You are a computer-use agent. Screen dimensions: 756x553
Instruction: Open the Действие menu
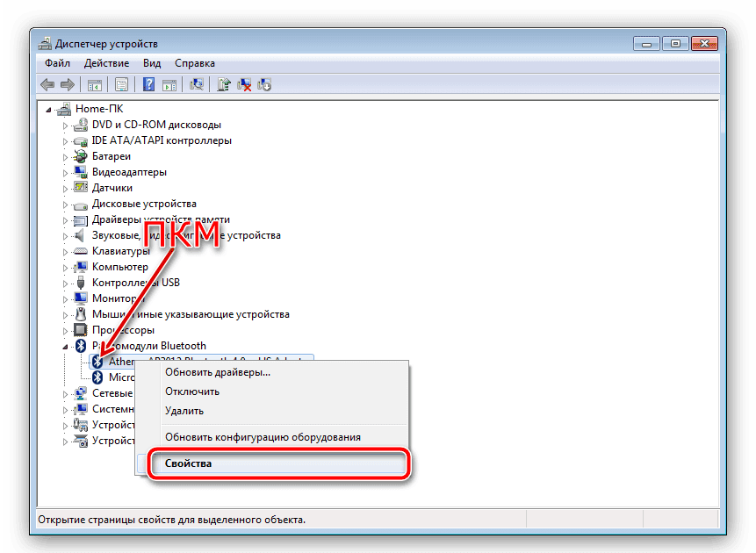(x=106, y=63)
